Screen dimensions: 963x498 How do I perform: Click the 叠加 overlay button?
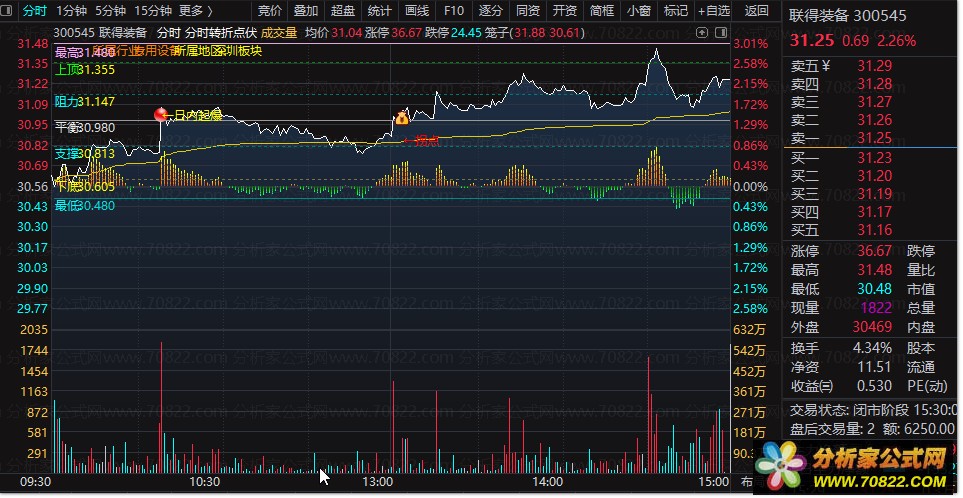coord(306,10)
